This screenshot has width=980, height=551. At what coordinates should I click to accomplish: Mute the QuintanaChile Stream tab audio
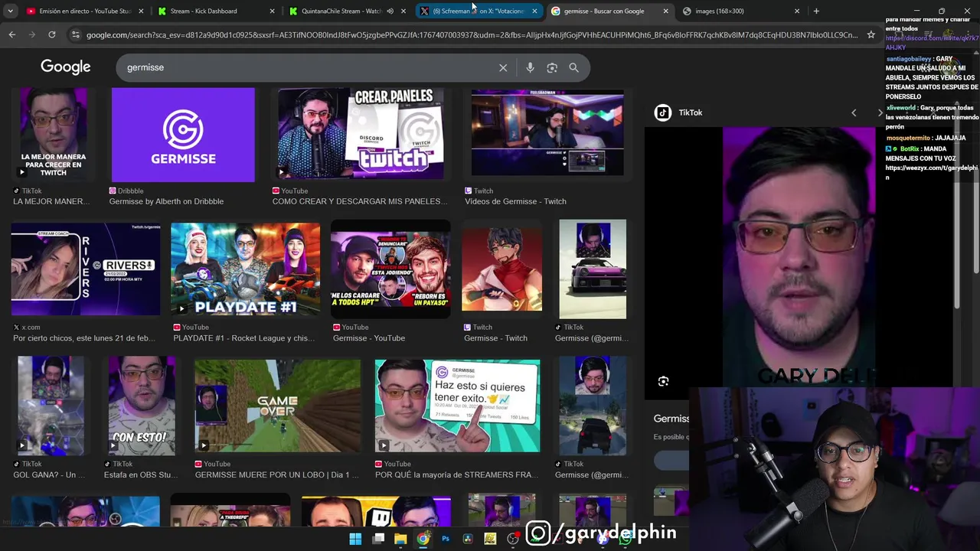390,11
